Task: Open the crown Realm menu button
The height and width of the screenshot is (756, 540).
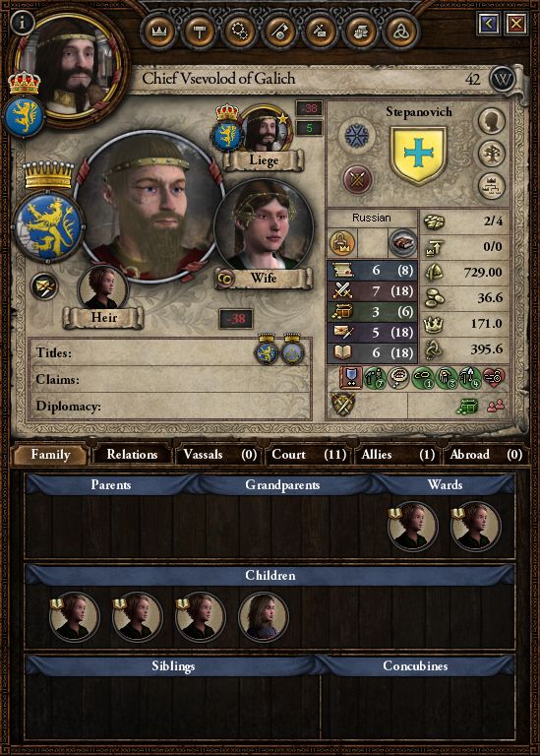Action: point(159,31)
